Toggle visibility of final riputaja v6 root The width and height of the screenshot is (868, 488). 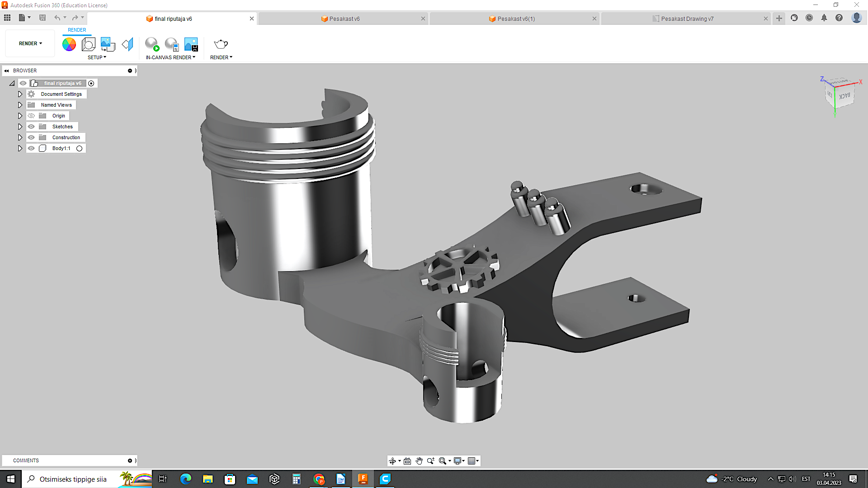(23, 83)
